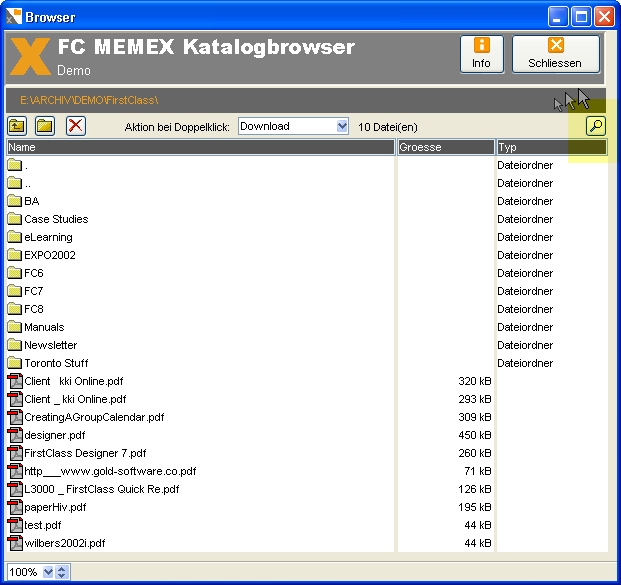Sort by the Groesse column header
Screen dimensions: 621x585
(x=446, y=147)
